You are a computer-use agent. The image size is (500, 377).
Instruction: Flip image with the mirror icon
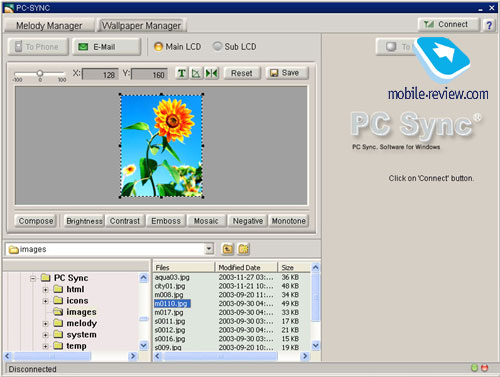point(211,73)
